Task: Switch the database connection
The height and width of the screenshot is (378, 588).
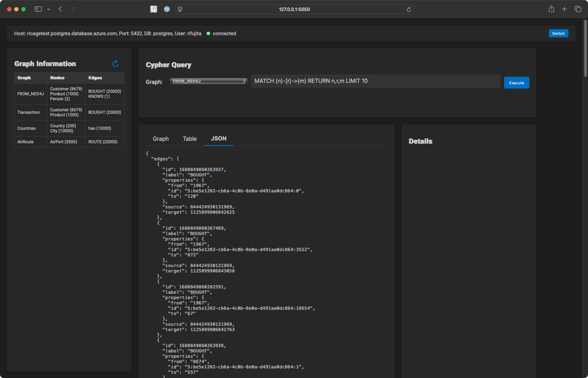Action: (x=558, y=33)
